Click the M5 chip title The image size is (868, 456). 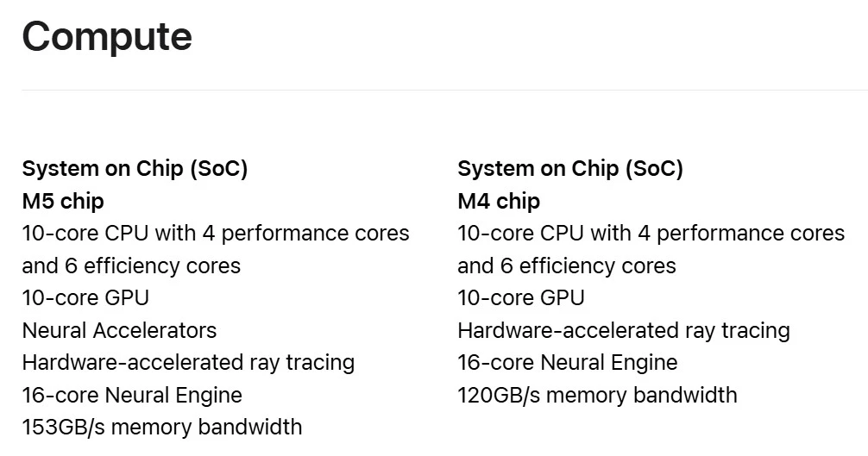(x=63, y=202)
